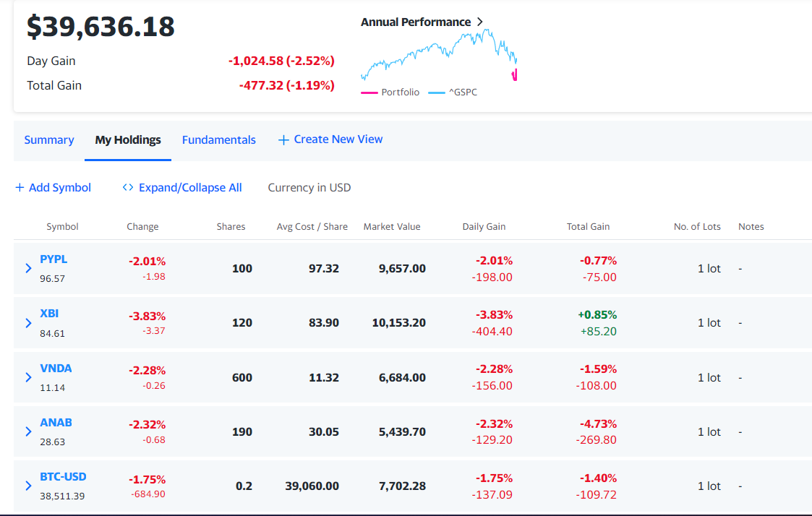Click Day Gain value -1,024.58 (-2.52%)
Image resolution: width=812 pixels, height=516 pixels.
click(281, 61)
